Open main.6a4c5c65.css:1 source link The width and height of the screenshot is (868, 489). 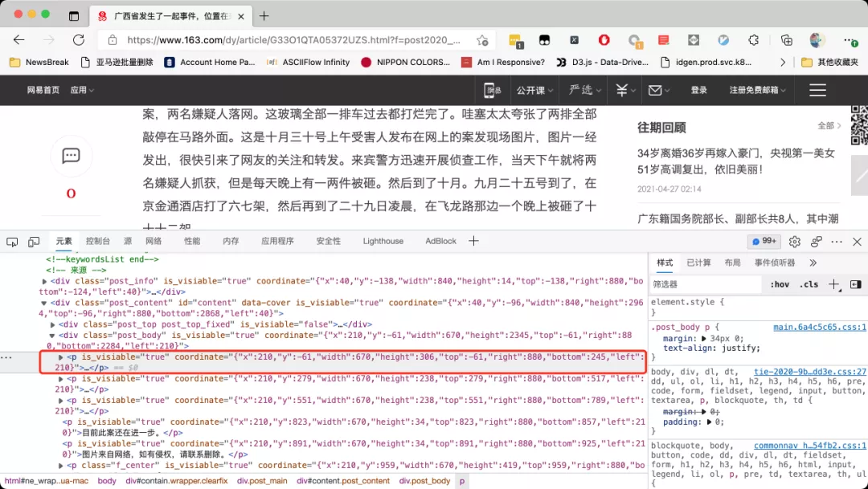[x=820, y=328]
